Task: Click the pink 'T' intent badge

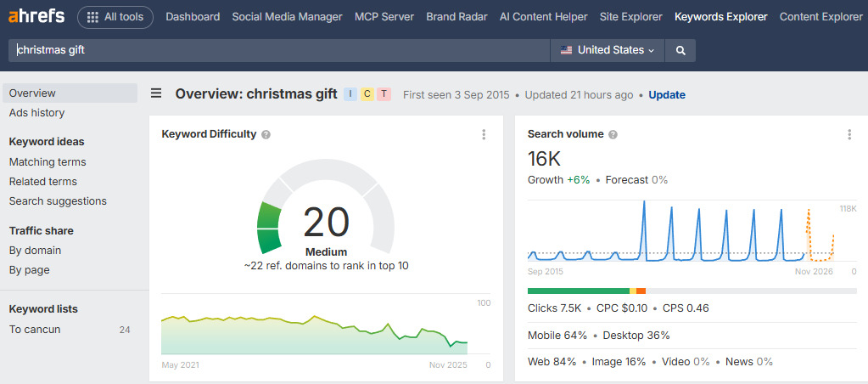Action: (384, 94)
